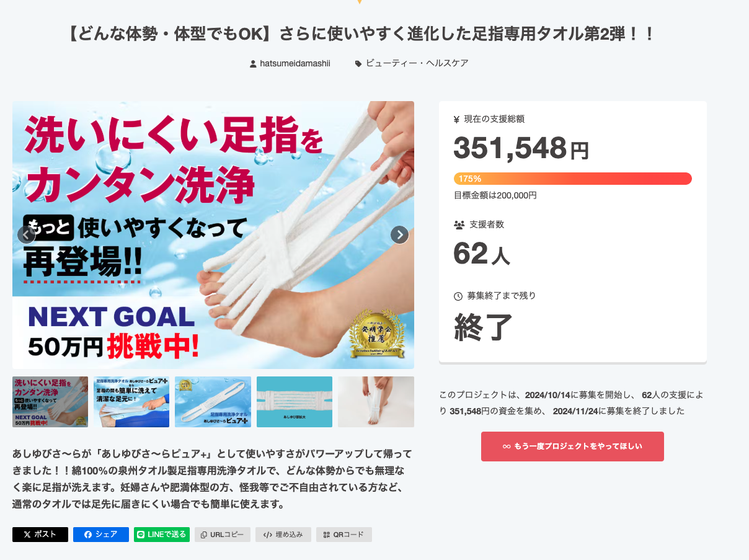Select first thumbnail with red headline text

click(50, 402)
